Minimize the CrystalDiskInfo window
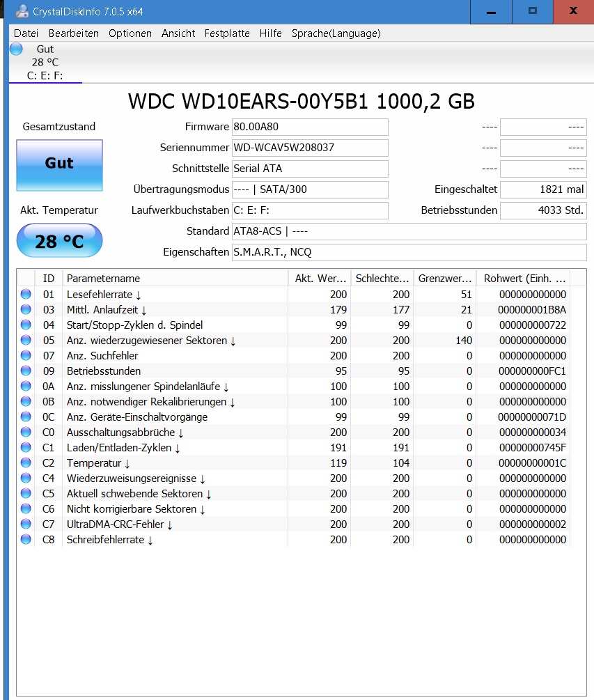Screen dimensions: 594x700 pos(491,12)
